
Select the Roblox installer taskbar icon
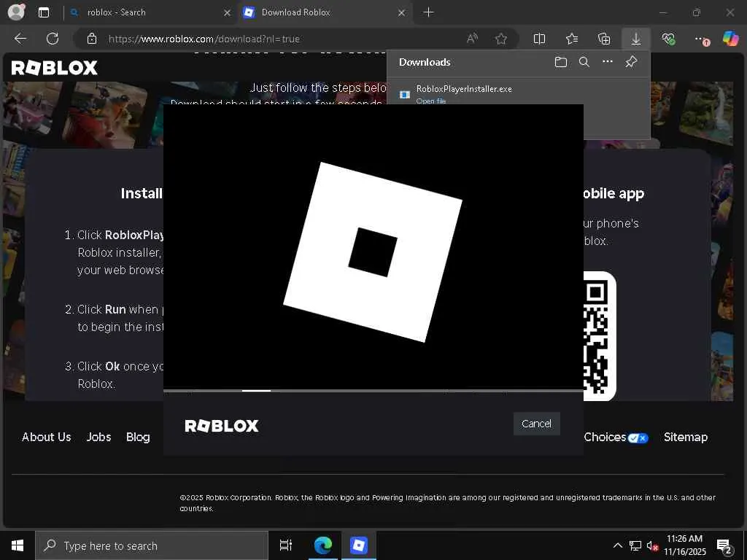coord(358,545)
